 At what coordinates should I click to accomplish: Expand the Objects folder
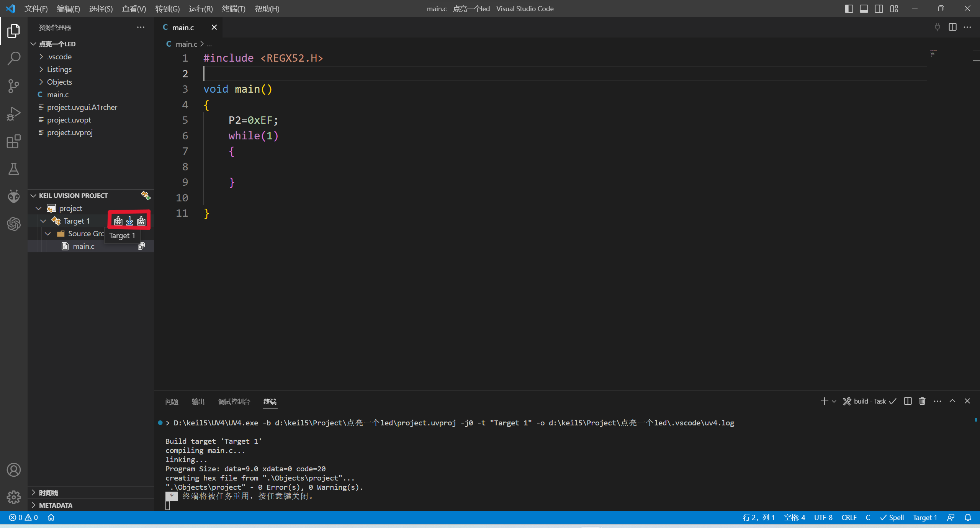pos(59,82)
